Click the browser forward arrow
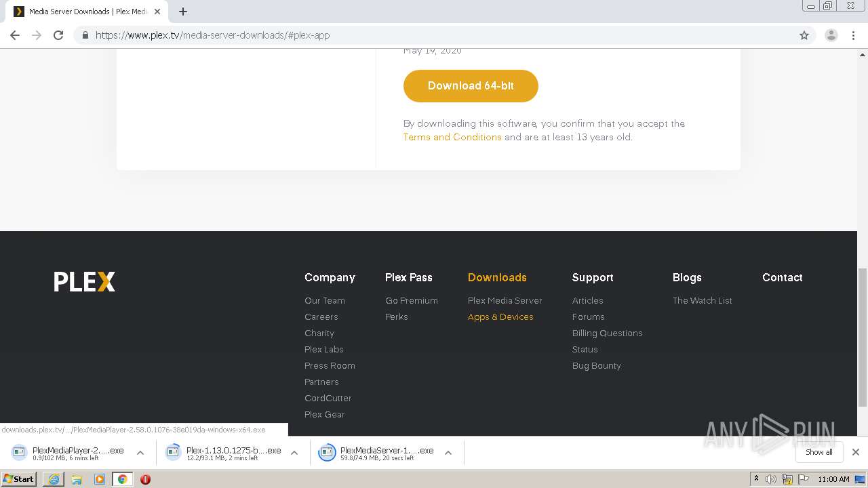This screenshot has height=488, width=868. point(37,35)
